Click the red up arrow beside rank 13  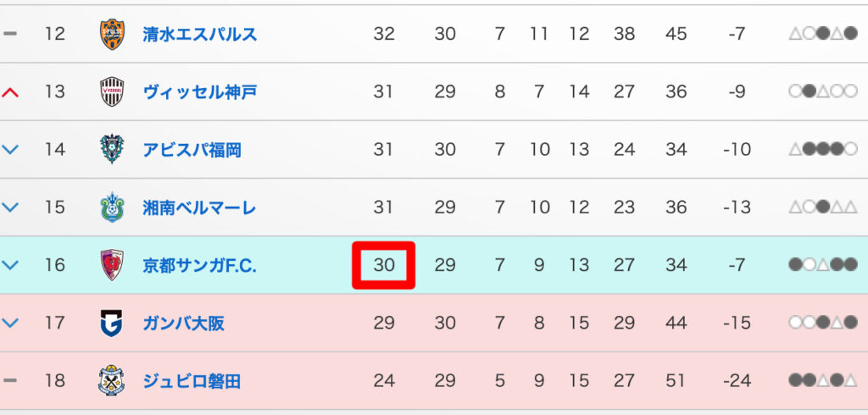10,91
